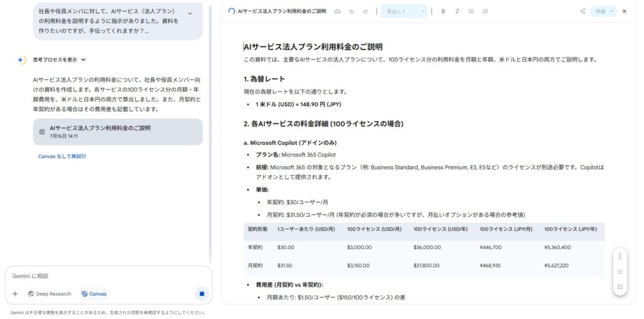Click the cloud save status icon

tap(337, 11)
